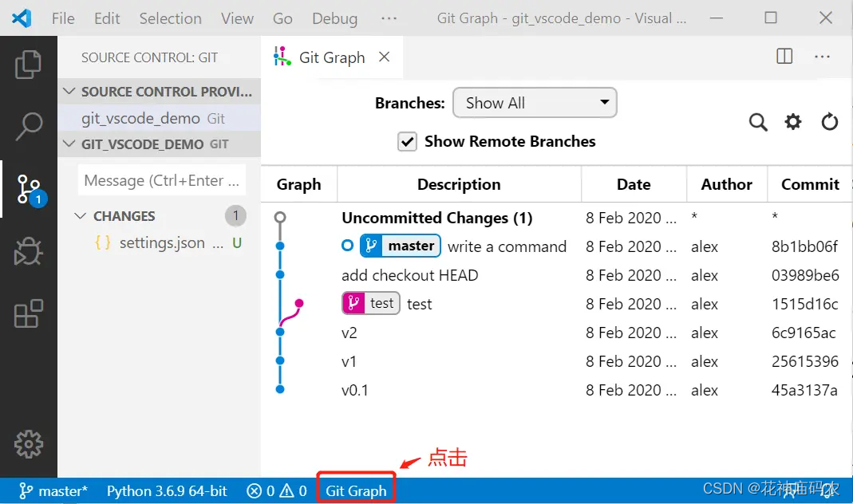This screenshot has height=504, width=853.
Task: Click the warnings count in status bar
Action: coord(293,491)
